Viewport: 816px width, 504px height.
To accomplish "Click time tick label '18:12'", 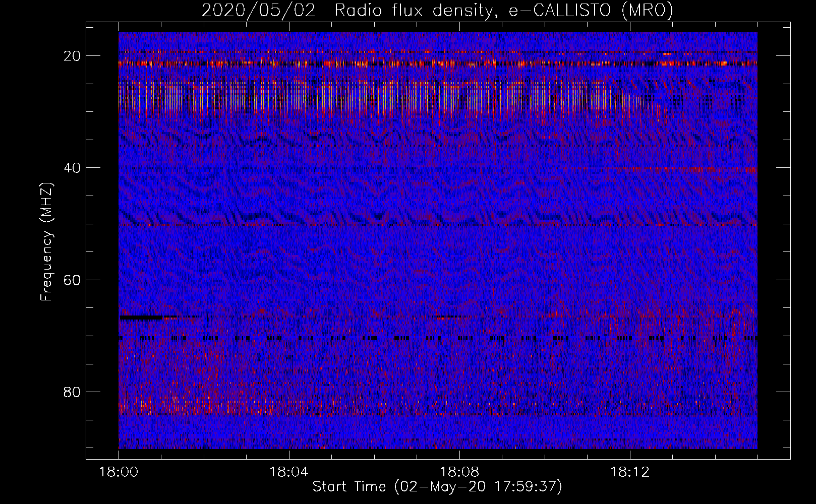I will [x=630, y=472].
